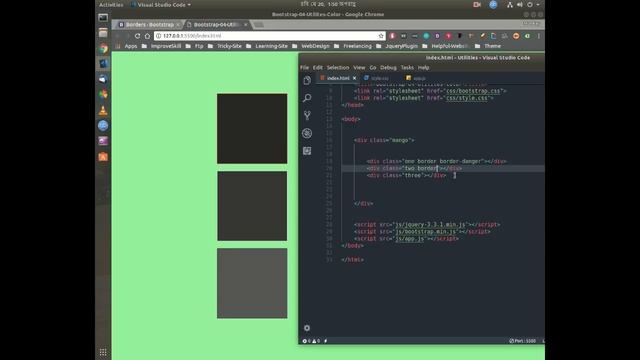Open the View menu in VS Code
This screenshot has width=640, height=360.
coord(359,67)
